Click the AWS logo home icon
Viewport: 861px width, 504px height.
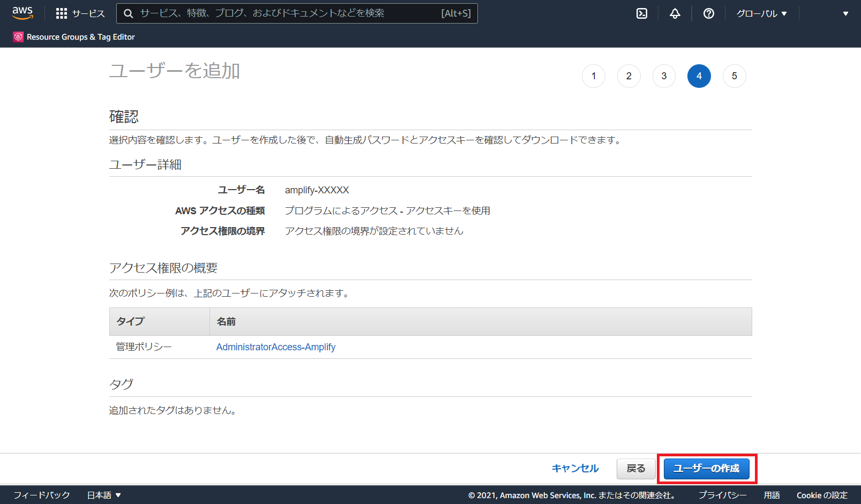[x=23, y=13]
